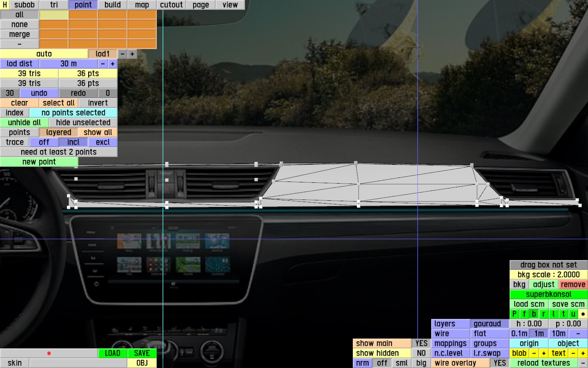Click the 'all' layer button
Viewport: 588px width, 368px height.
(20, 15)
